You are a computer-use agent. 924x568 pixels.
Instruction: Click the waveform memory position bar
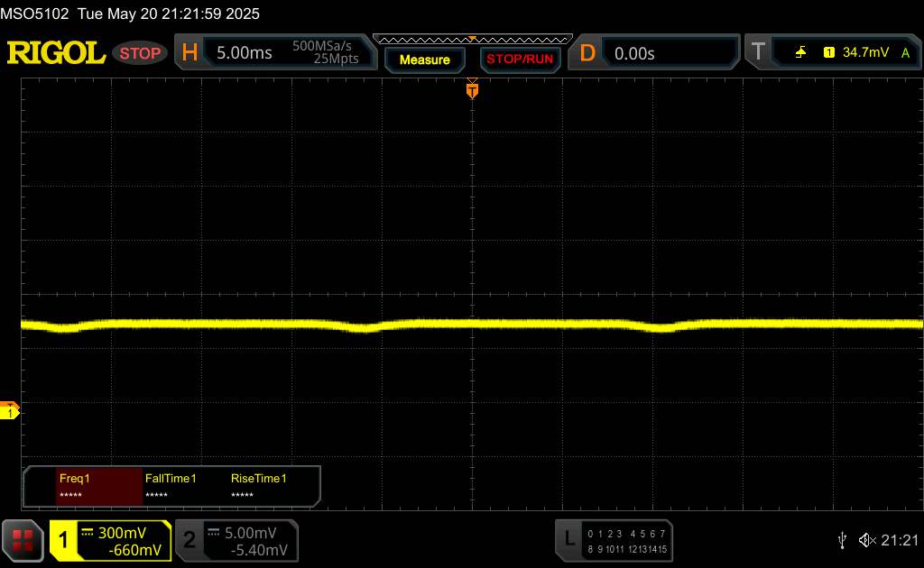pos(472,39)
